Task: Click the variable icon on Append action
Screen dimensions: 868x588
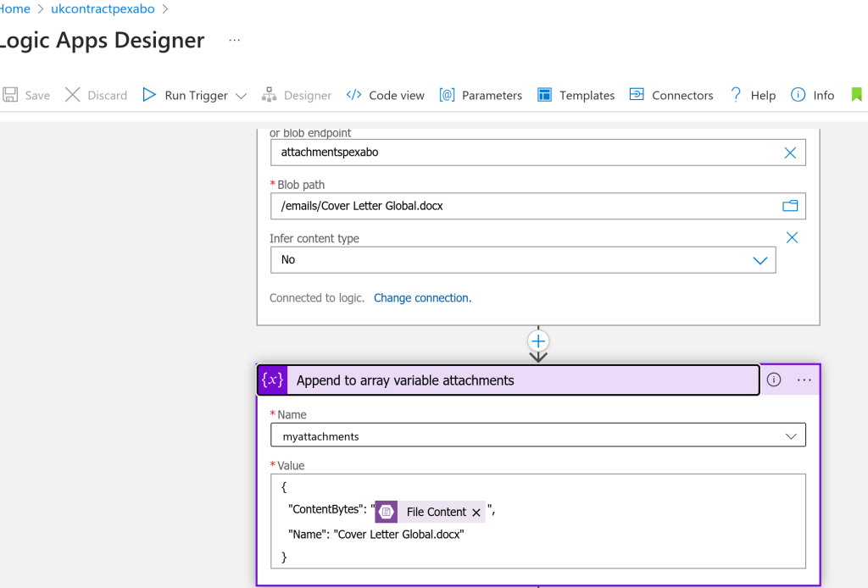Action: (x=273, y=380)
